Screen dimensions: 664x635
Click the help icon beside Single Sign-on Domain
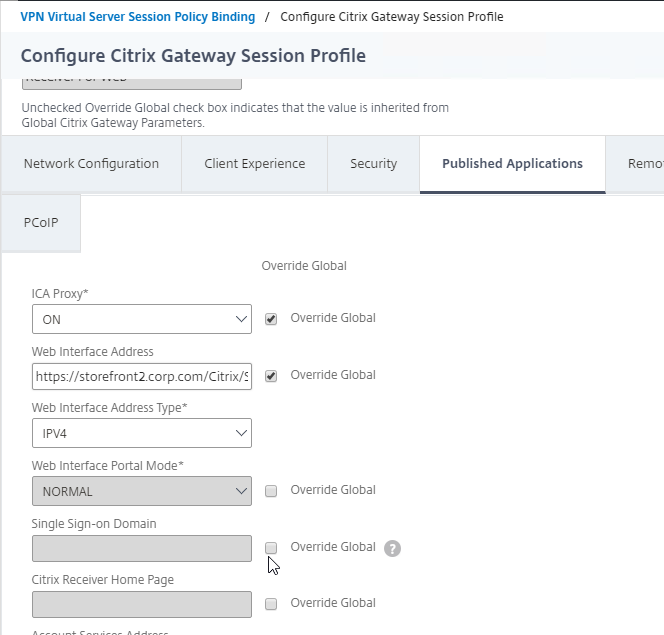(392, 548)
